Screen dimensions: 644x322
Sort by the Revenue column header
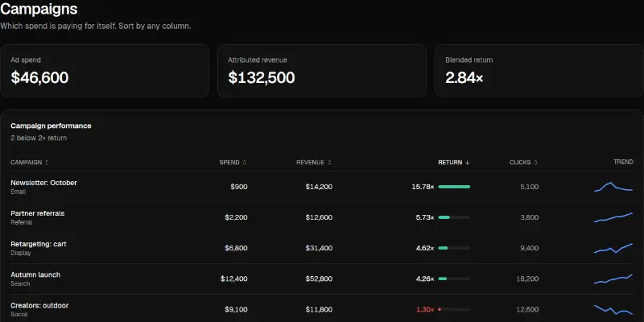point(314,163)
